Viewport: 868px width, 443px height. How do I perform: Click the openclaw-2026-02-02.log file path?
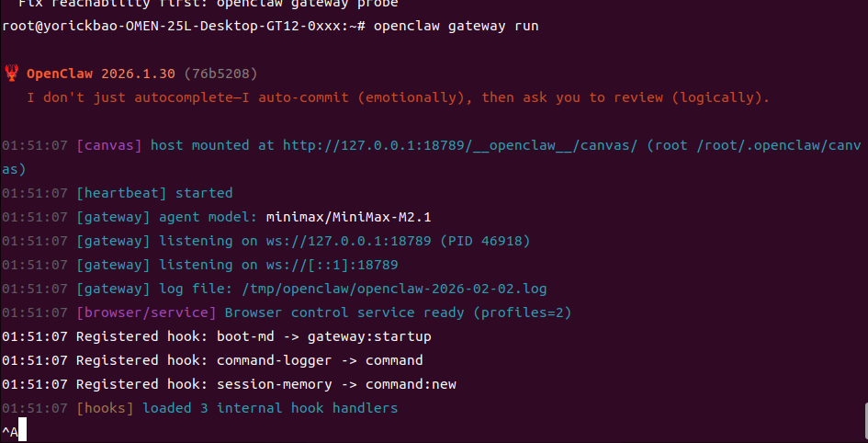[397, 289]
